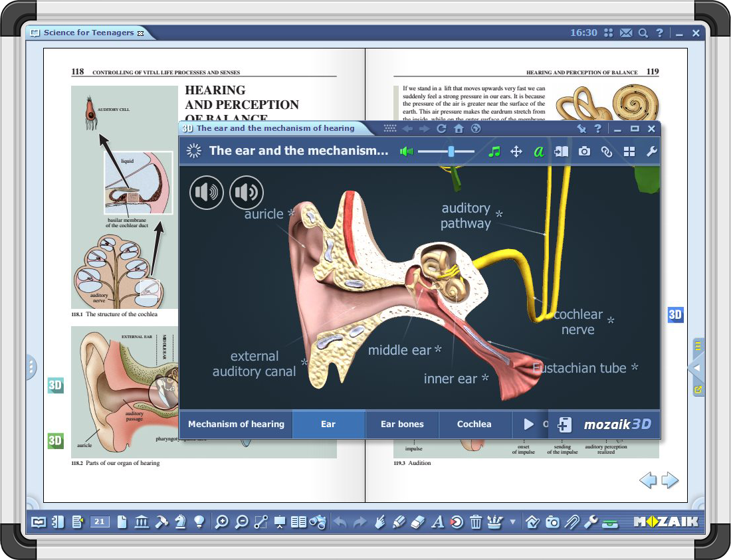
Task: Collapse the right sidebar with its chevron arrow
Action: (x=696, y=368)
